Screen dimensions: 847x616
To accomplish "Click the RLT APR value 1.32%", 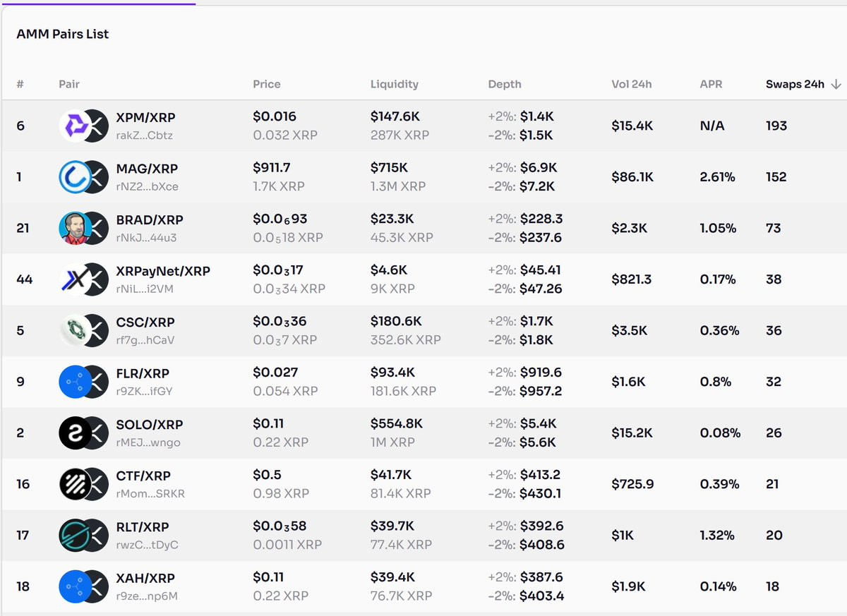I will (717, 535).
